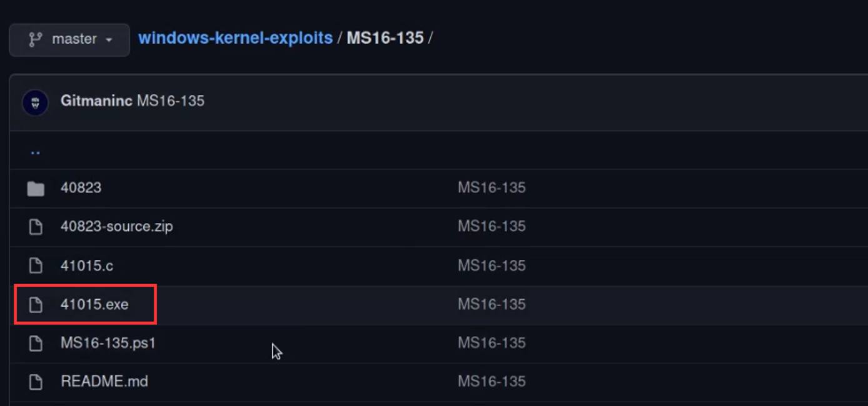Click the file icon for MS16-135.ps1
868x406 pixels.
pyautogui.click(x=36, y=343)
